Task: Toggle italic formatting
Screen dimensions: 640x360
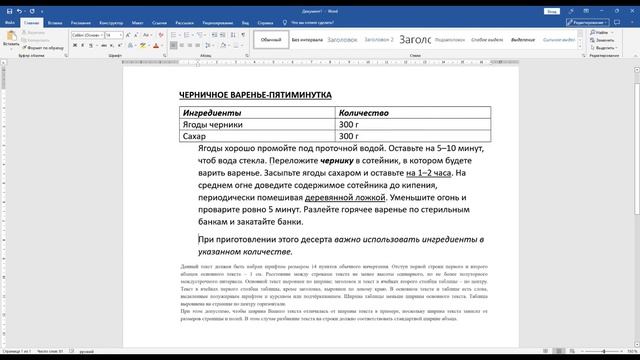Action: coord(82,45)
